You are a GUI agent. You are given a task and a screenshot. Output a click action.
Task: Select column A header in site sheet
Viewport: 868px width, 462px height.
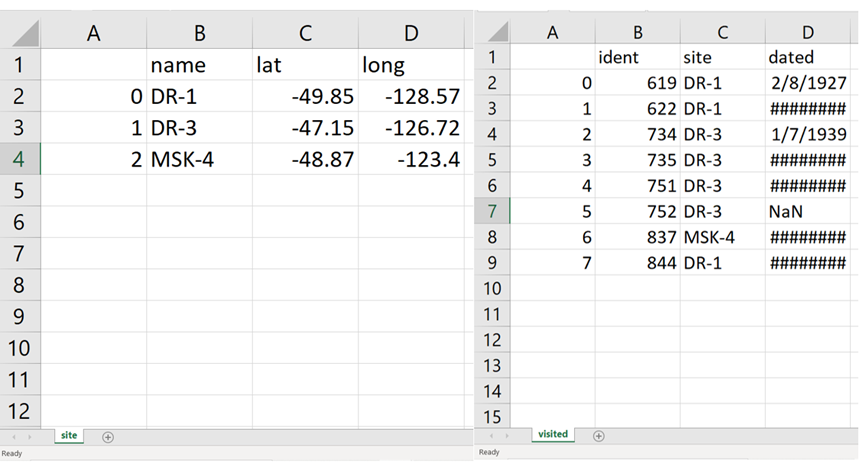(x=94, y=33)
